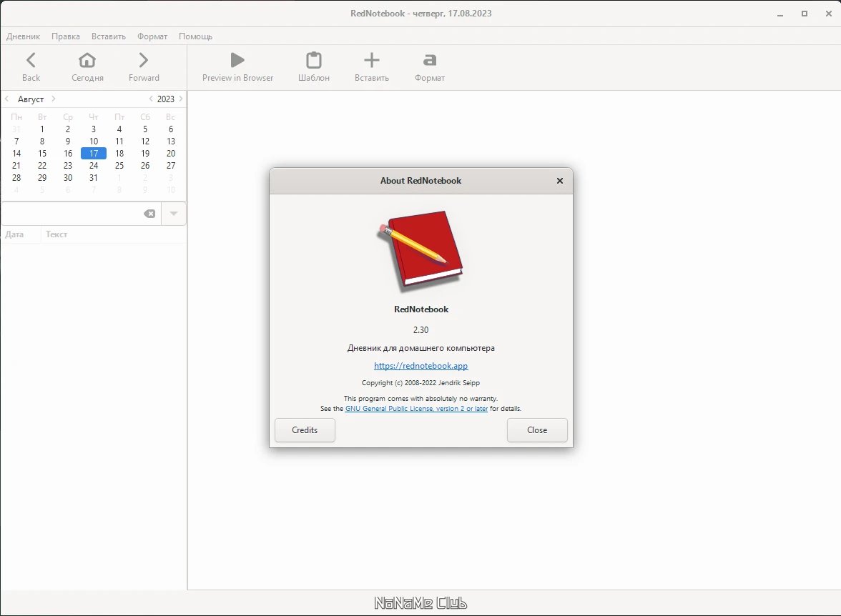841x616 pixels.
Task: Select day 13 in the calendar
Action: pyautogui.click(x=170, y=141)
